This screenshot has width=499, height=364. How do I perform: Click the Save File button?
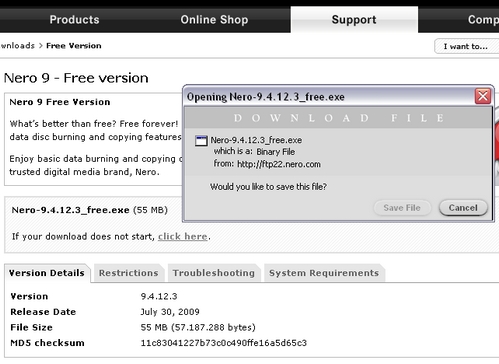coord(402,208)
